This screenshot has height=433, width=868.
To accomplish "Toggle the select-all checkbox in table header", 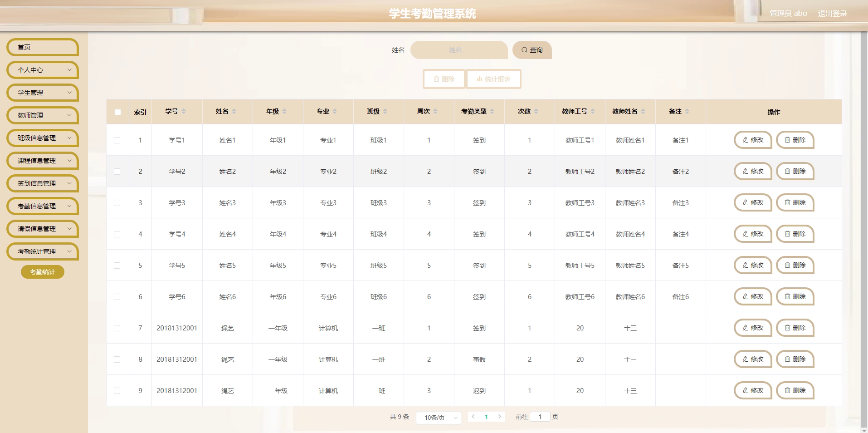I will tap(118, 112).
